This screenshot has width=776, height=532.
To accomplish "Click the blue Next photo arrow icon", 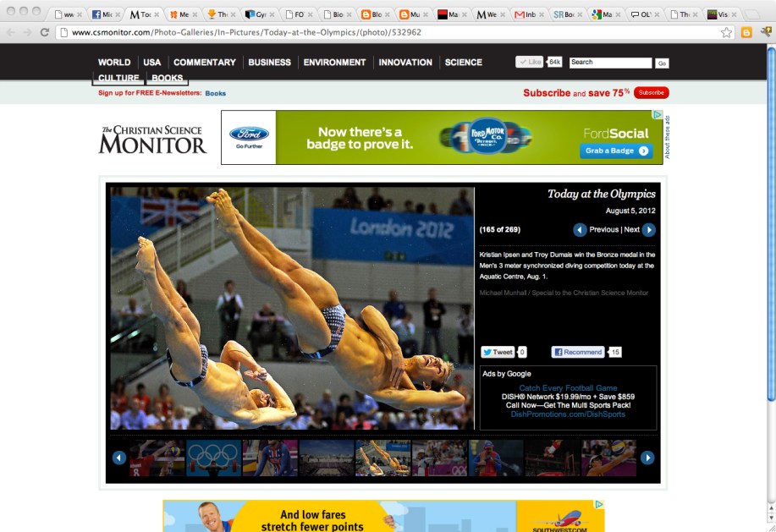I will [648, 230].
